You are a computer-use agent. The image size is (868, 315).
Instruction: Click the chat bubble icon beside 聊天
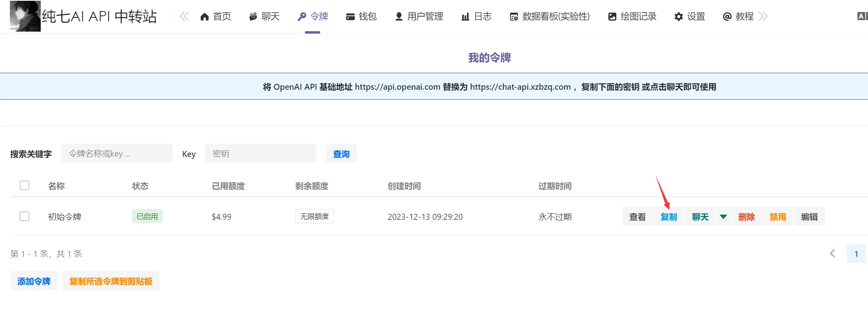tap(253, 17)
